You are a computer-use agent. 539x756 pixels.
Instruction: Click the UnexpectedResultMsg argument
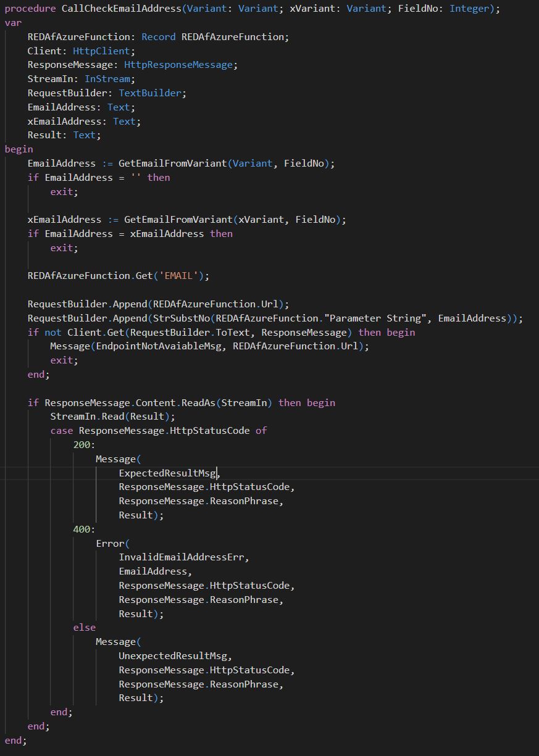175,655
